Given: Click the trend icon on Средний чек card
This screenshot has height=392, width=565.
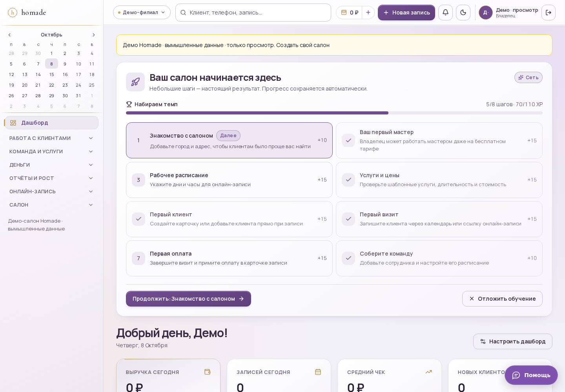Looking at the screenshot, I should (x=429, y=372).
